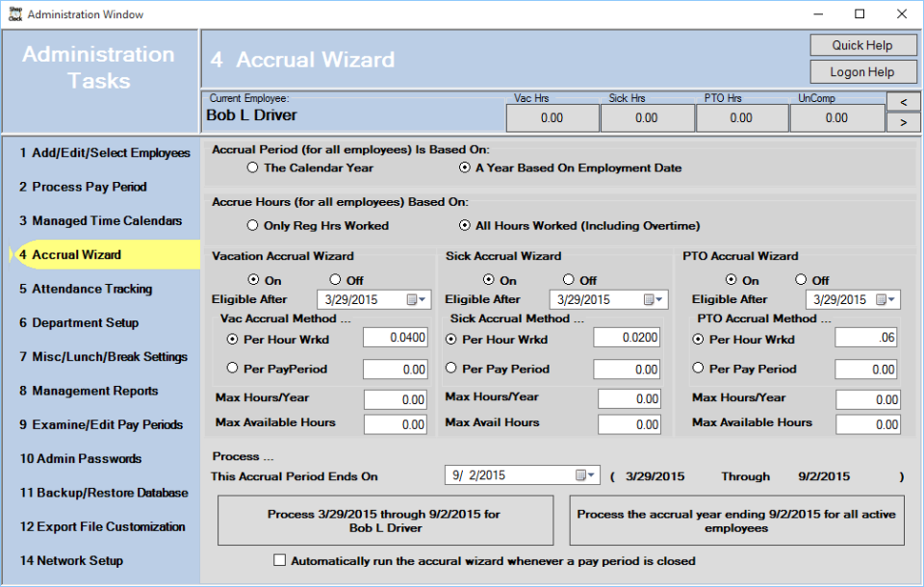Process accrual year for all active employees
Screen dimensions: 924x587
(x=736, y=521)
